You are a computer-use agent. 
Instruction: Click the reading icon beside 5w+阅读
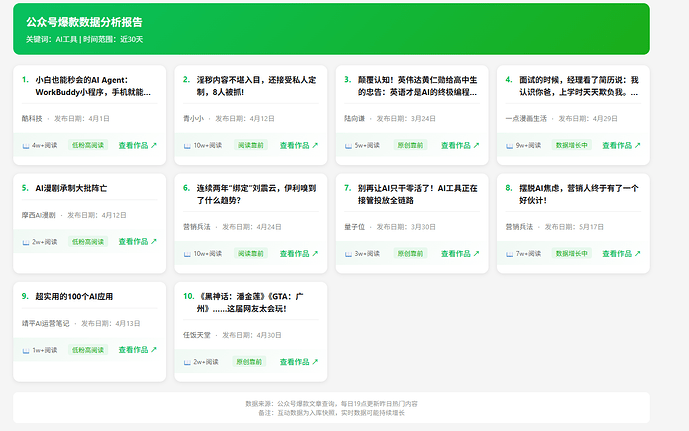click(348, 146)
